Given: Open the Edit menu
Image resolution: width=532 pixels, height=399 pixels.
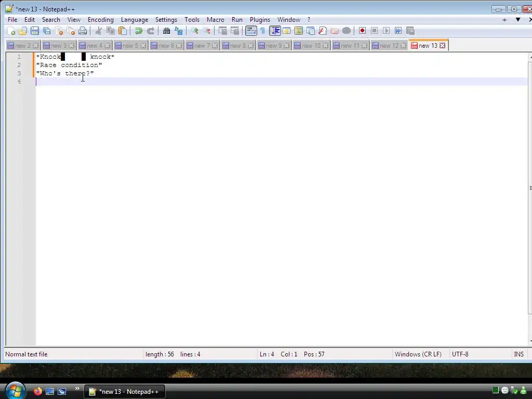Looking at the screenshot, I should pyautogui.click(x=30, y=20).
